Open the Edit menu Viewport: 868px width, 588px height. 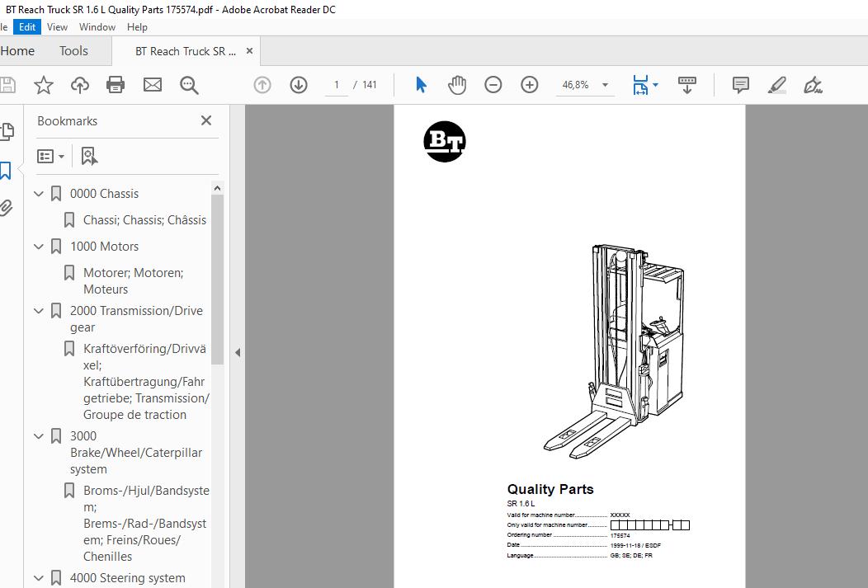pos(27,27)
